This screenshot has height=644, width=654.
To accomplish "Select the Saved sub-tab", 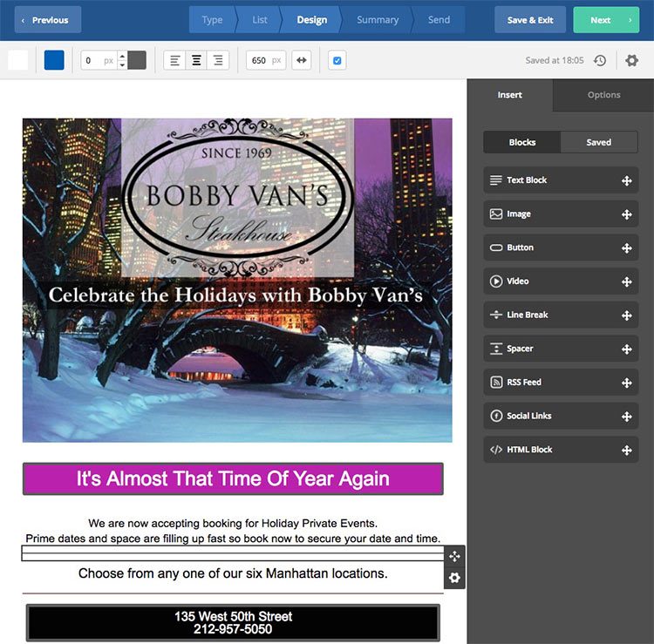I will [599, 142].
